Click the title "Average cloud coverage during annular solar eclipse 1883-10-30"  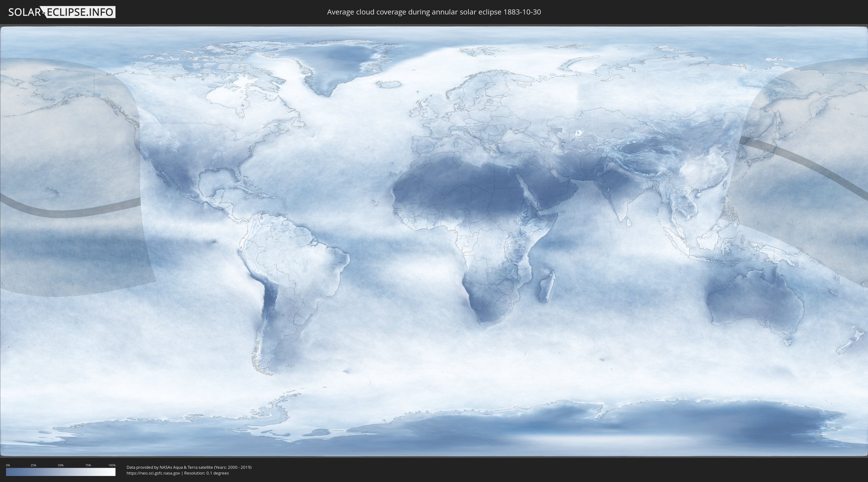click(434, 12)
